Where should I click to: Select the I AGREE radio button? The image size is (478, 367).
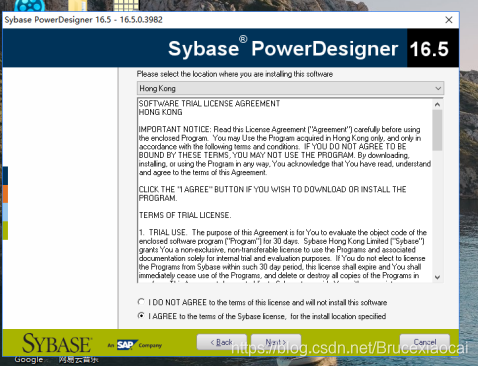click(x=141, y=315)
